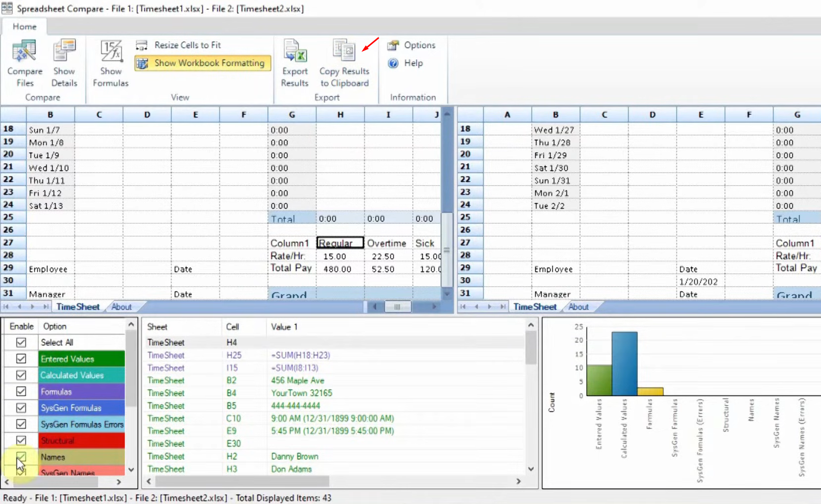This screenshot has height=504, width=821.
Task: Click Structural red swatch label
Action: (82, 441)
